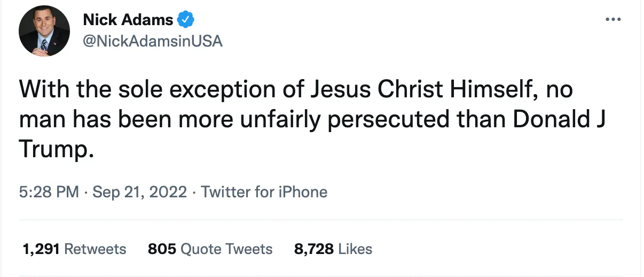Open the Twitter for iPhone source link
644x277 pixels.
[264, 192]
